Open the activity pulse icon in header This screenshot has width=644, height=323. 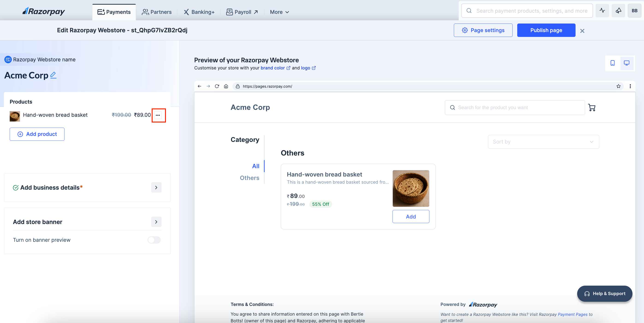602,11
